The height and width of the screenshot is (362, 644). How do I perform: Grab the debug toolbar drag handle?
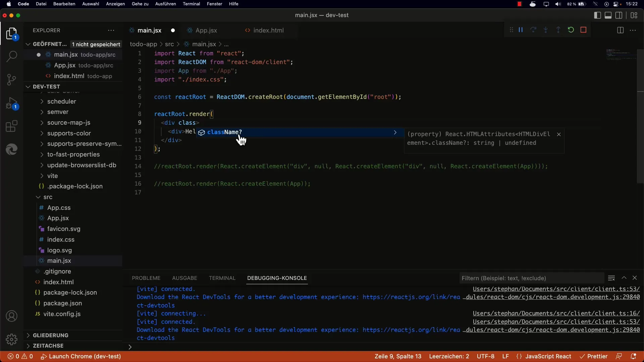pyautogui.click(x=511, y=30)
